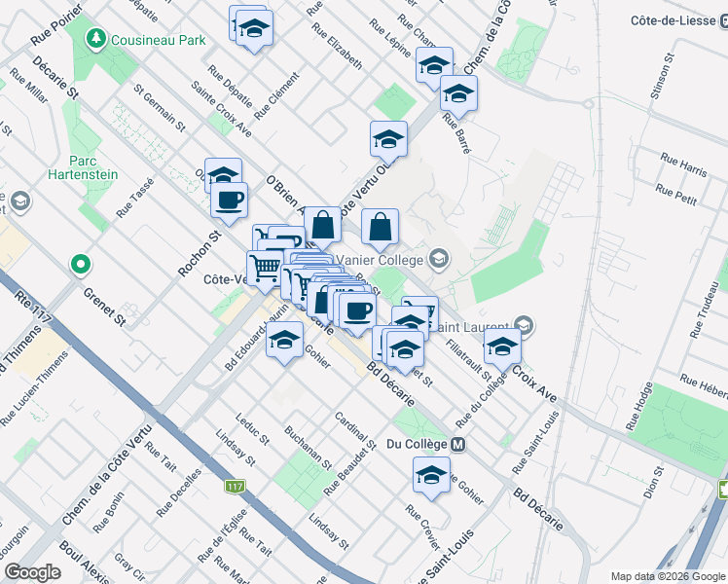This screenshot has height=584, width=728.
Task: Click the Rue du Collège street label
Action: pyautogui.click(x=482, y=401)
